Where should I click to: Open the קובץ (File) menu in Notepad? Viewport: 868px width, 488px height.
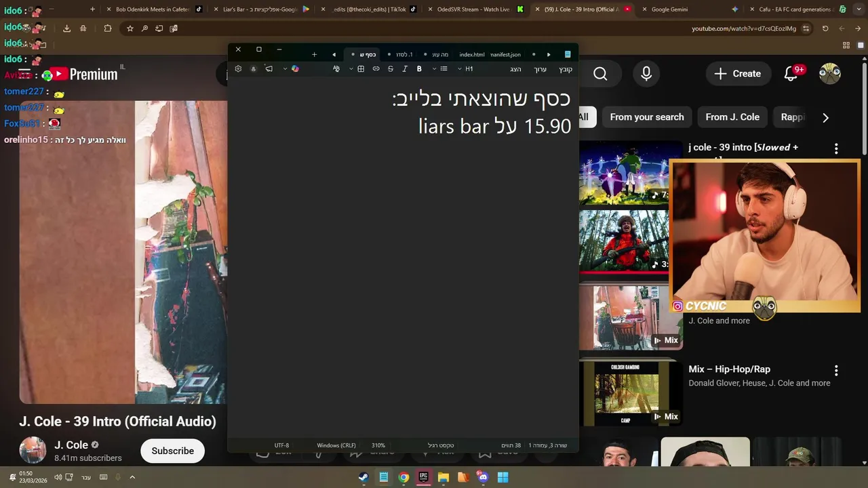coord(566,69)
